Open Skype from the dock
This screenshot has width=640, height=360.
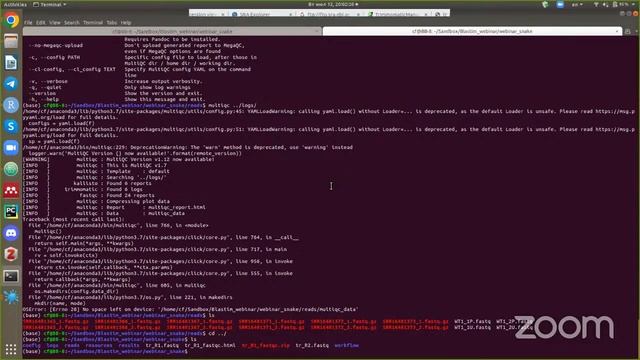[x=11, y=126]
